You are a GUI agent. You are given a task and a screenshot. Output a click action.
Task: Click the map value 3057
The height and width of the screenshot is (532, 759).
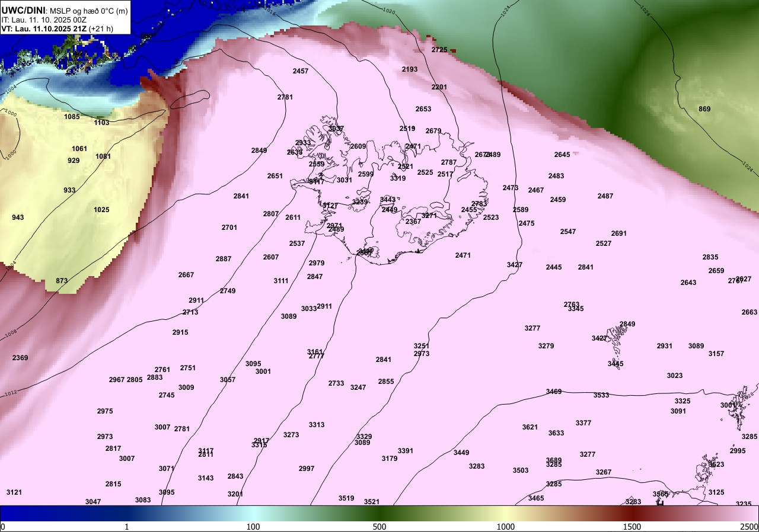pyautogui.click(x=228, y=380)
